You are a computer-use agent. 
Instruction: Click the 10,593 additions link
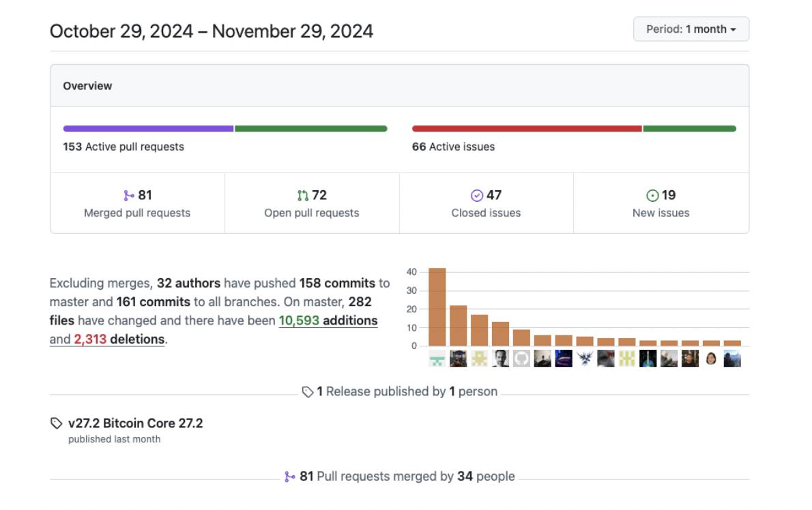[x=328, y=320]
